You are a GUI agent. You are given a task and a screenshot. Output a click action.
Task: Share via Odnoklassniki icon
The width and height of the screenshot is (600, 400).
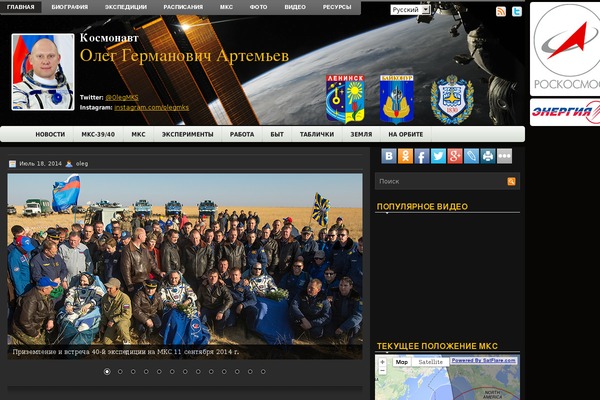point(405,156)
